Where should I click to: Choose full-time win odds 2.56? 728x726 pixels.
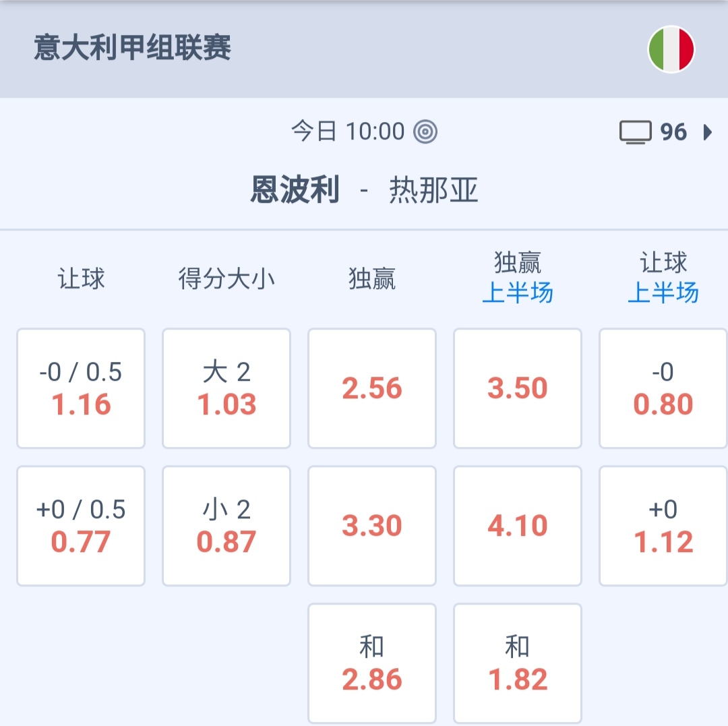coord(372,388)
